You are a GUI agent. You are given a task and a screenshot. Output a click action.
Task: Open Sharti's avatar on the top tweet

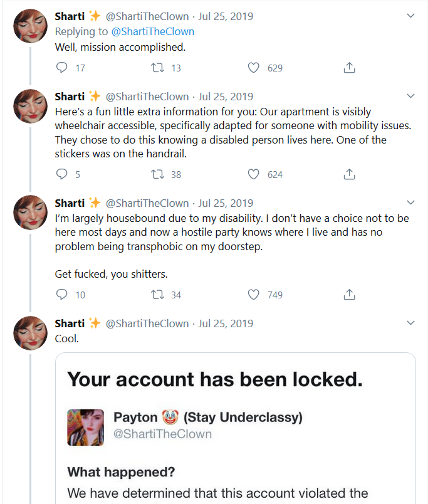pyautogui.click(x=30, y=26)
